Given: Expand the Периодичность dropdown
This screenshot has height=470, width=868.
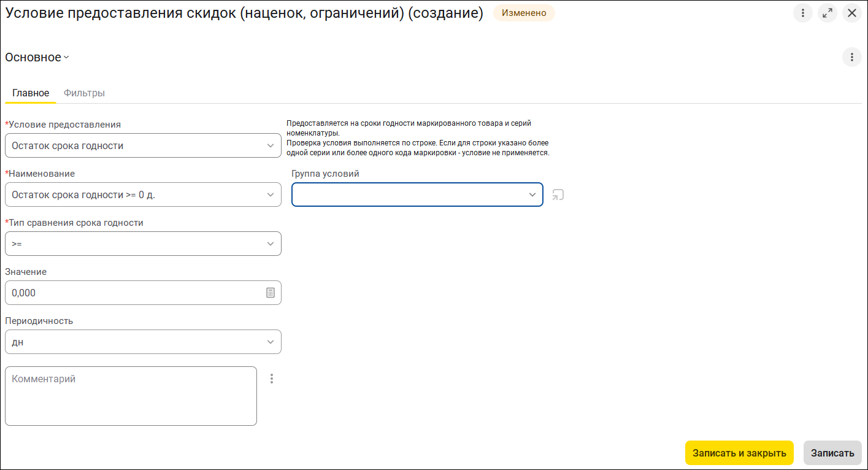Looking at the screenshot, I should pos(271,342).
